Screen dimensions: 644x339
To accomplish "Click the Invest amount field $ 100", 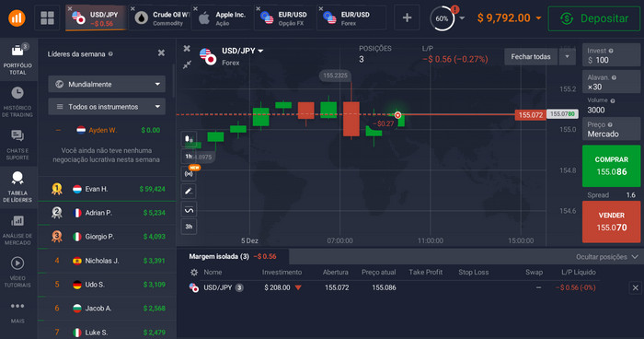I will (611, 55).
